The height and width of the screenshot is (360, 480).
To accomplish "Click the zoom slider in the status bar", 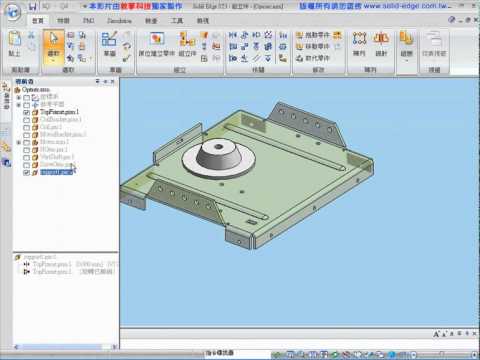I will [443, 354].
